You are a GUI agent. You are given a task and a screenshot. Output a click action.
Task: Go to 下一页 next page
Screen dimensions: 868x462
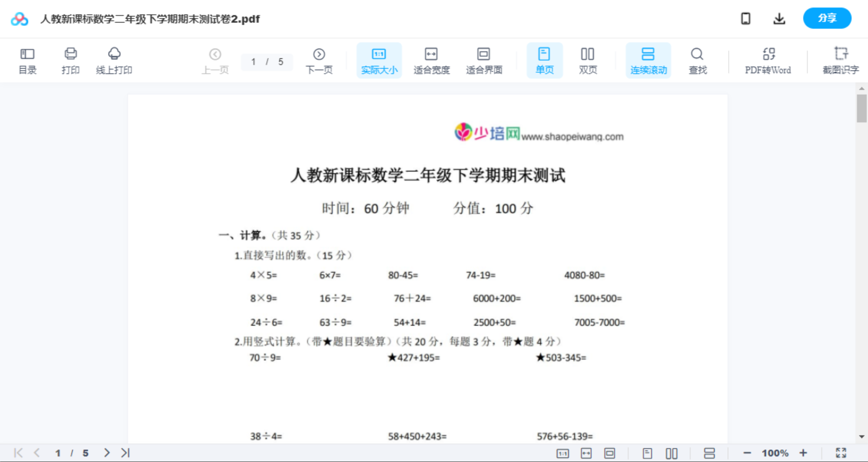[x=319, y=60]
